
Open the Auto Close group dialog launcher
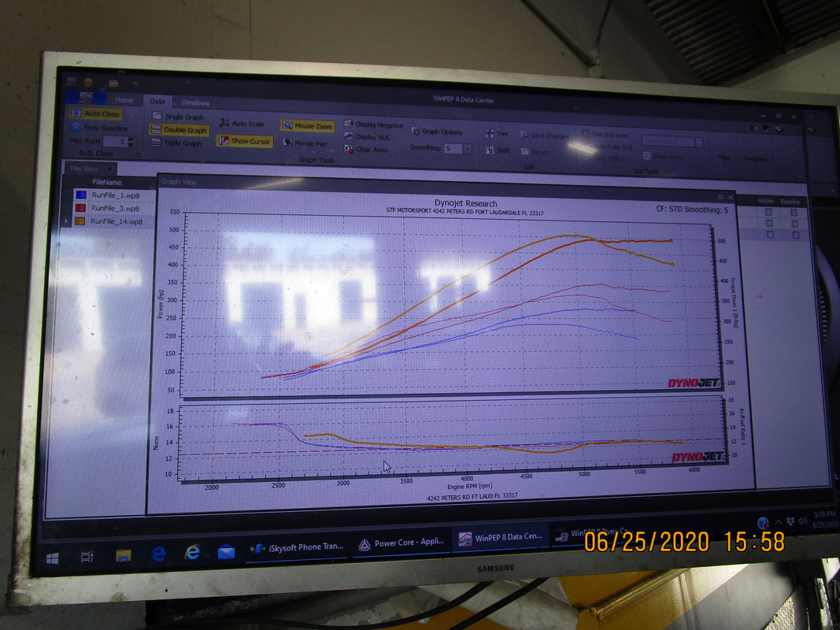tap(137, 155)
